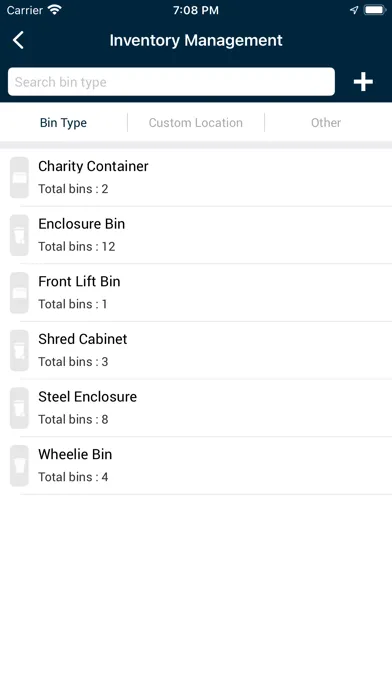Select the Steel Enclosure row
Image resolution: width=392 pixels, height=696 pixels.
pos(196,408)
